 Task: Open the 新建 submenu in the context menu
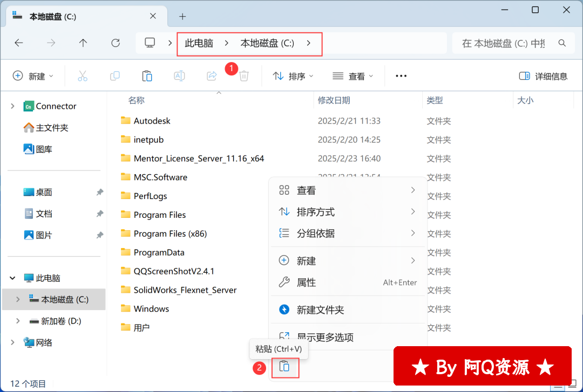(x=348, y=261)
